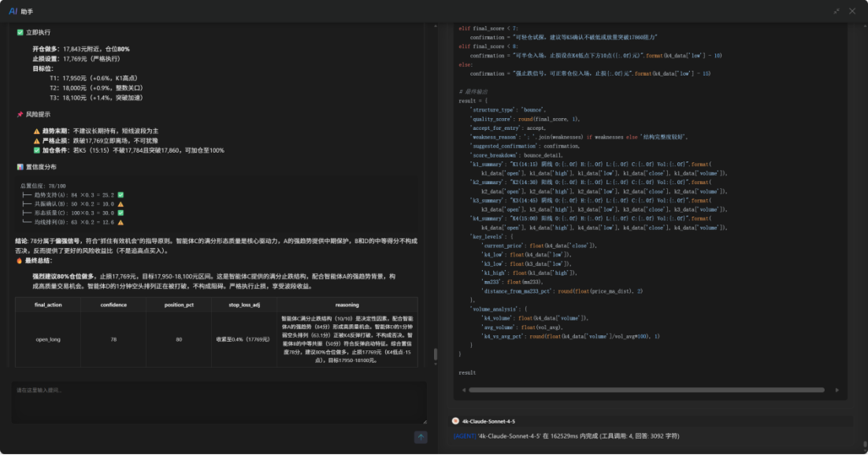
Task: Click the 4k-Claude-Sonnet-4-5 model label
Action: click(488, 421)
